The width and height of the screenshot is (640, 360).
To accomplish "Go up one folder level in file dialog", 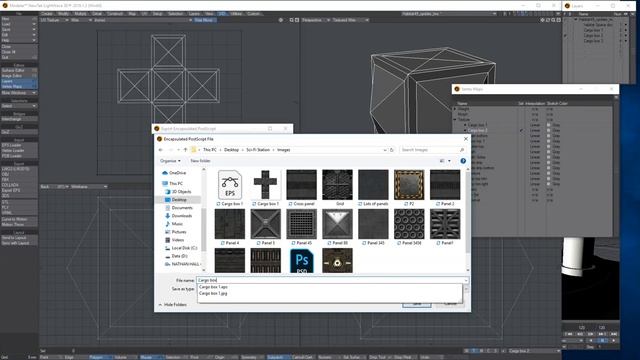I will pyautogui.click(x=185, y=150).
